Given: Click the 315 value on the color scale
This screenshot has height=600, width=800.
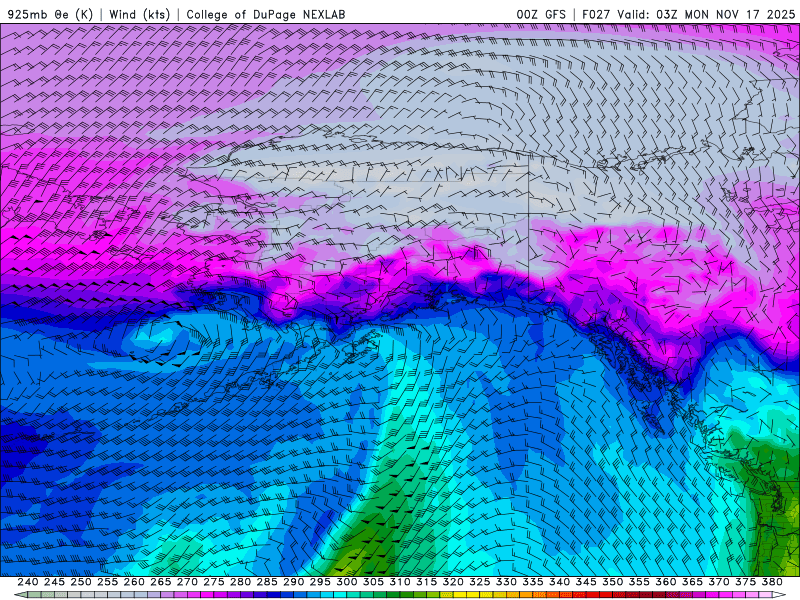Looking at the screenshot, I should point(426,582).
